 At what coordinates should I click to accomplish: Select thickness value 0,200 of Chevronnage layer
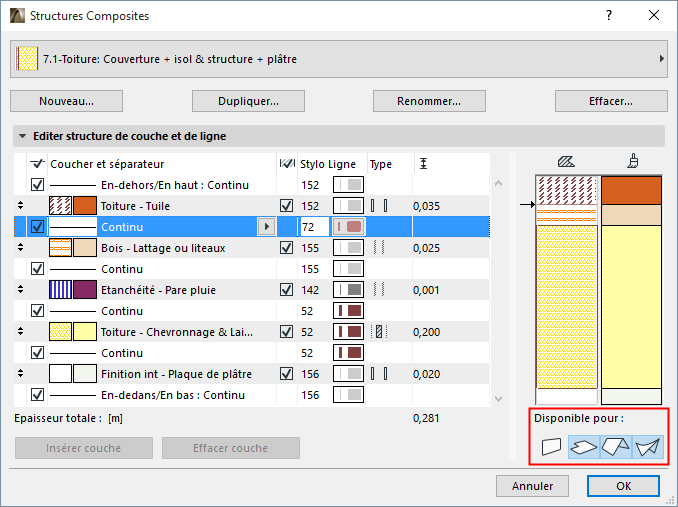426,332
